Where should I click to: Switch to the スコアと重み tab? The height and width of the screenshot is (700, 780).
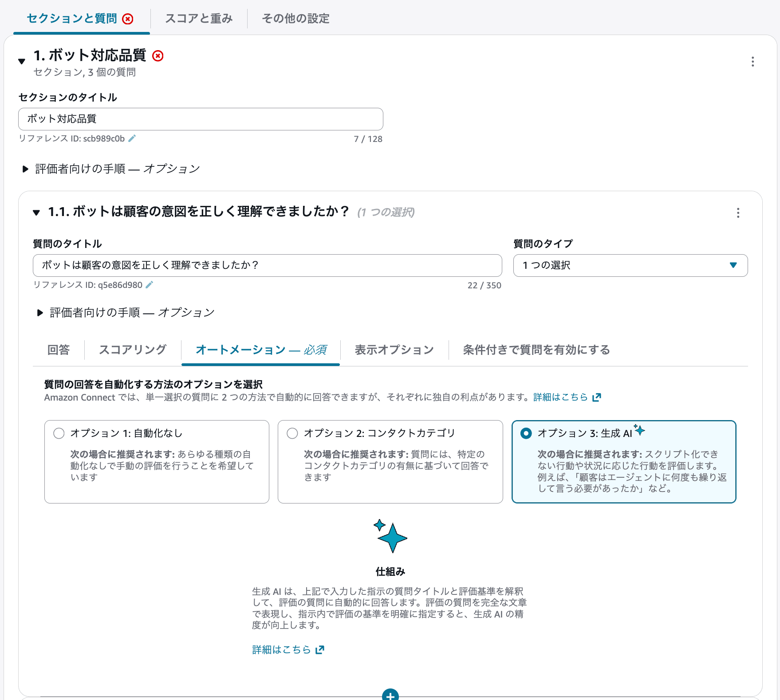[199, 19]
